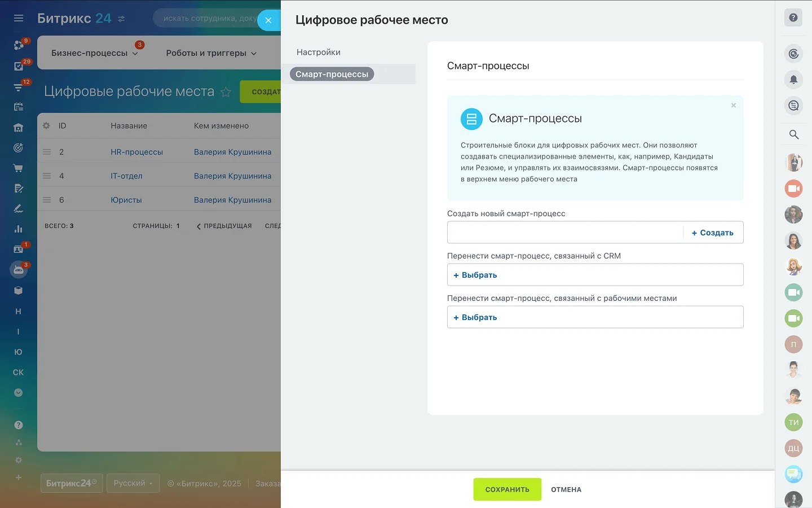Go to the Предыдущая page link

tap(224, 226)
